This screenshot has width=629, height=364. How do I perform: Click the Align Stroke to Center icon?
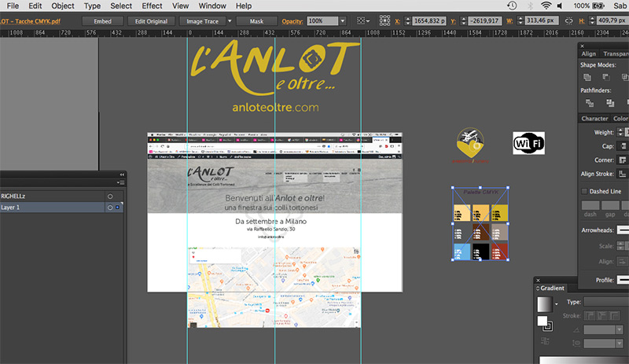pos(622,174)
